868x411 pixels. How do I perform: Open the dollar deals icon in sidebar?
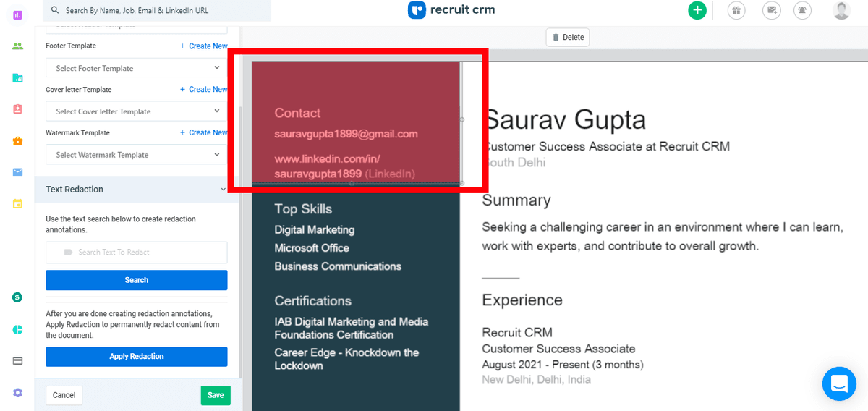click(x=17, y=297)
